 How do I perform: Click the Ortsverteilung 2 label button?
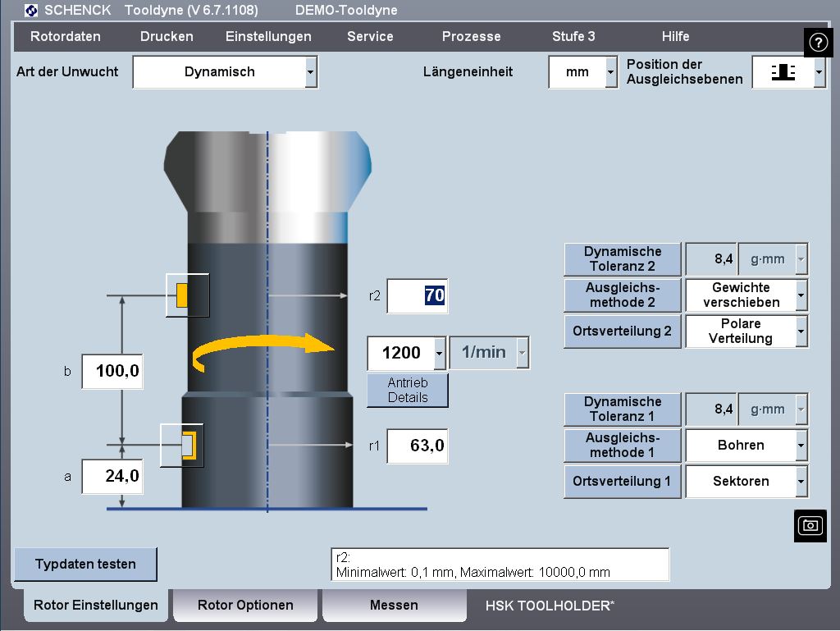623,331
